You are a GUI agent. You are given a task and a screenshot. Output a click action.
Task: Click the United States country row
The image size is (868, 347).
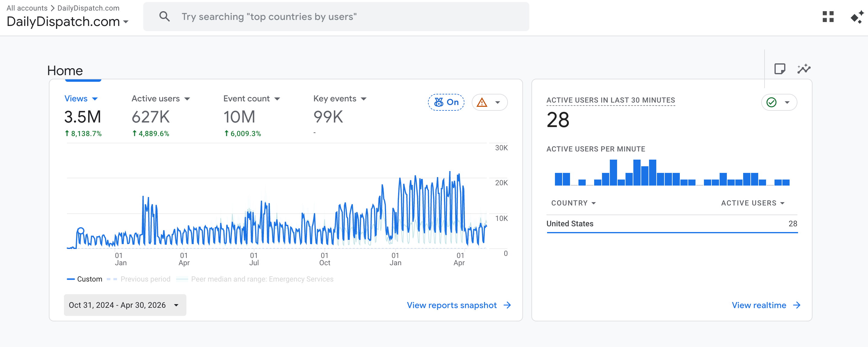coord(672,224)
